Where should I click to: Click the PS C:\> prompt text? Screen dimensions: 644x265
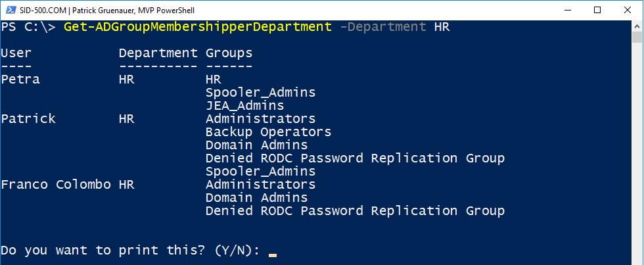(x=28, y=27)
